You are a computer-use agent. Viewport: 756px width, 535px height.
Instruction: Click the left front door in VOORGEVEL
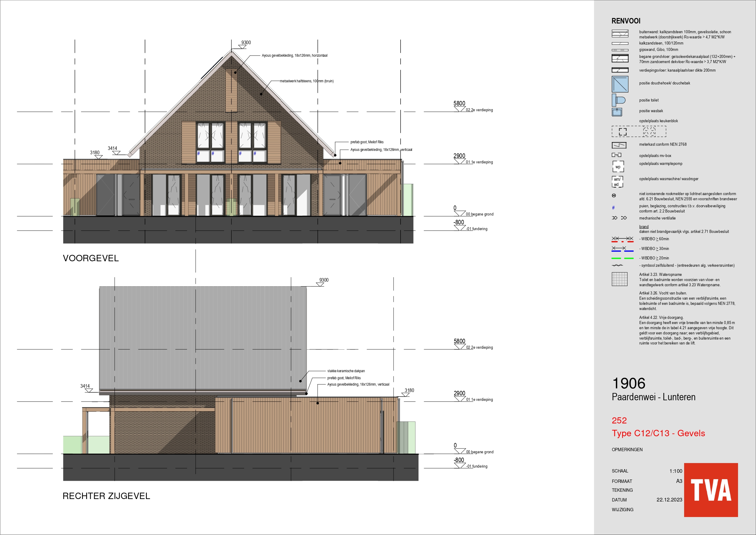(x=131, y=195)
